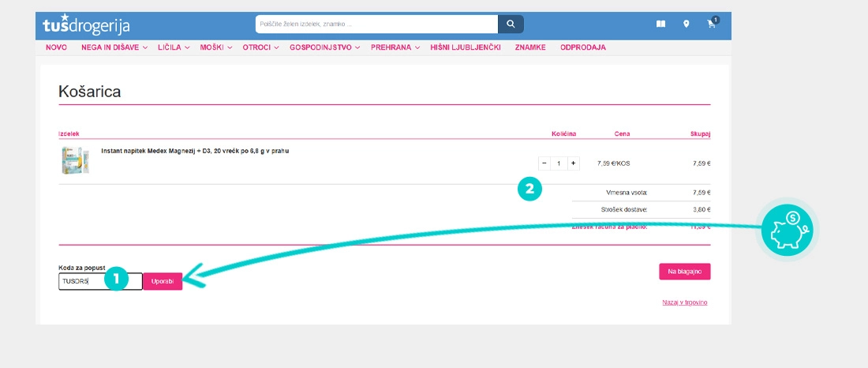
Task: Open the store locator pin icon
Action: 686,24
